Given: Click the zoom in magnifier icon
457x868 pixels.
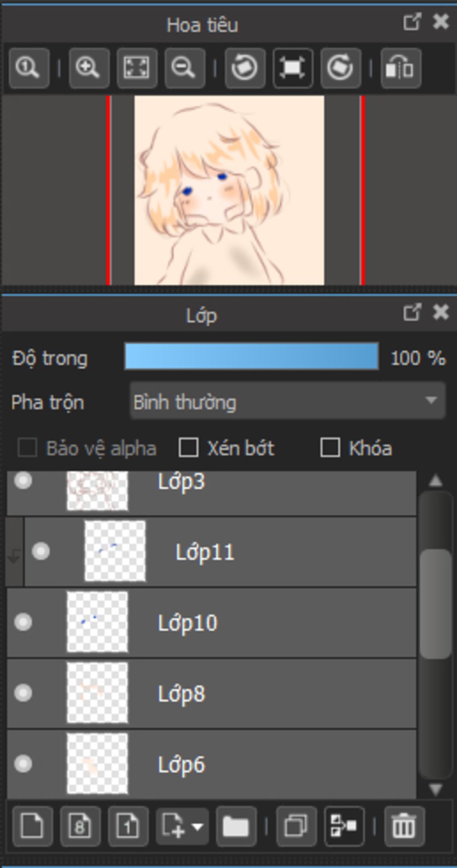Looking at the screenshot, I should tap(88, 68).
